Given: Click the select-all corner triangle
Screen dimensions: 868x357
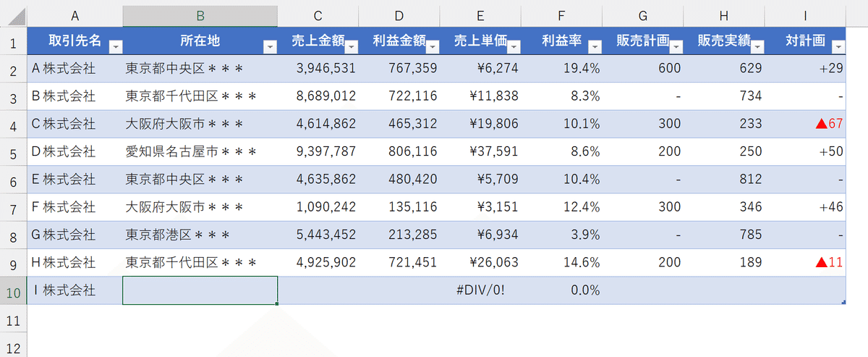Looking at the screenshot, I should tap(17, 18).
